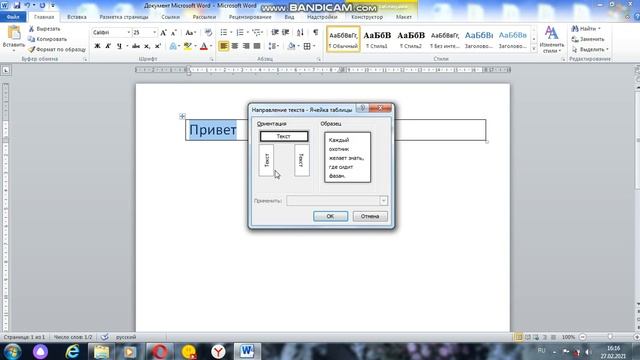Open the line spacing menu
Viewport: 640px width, 360px height.
(x=274, y=46)
